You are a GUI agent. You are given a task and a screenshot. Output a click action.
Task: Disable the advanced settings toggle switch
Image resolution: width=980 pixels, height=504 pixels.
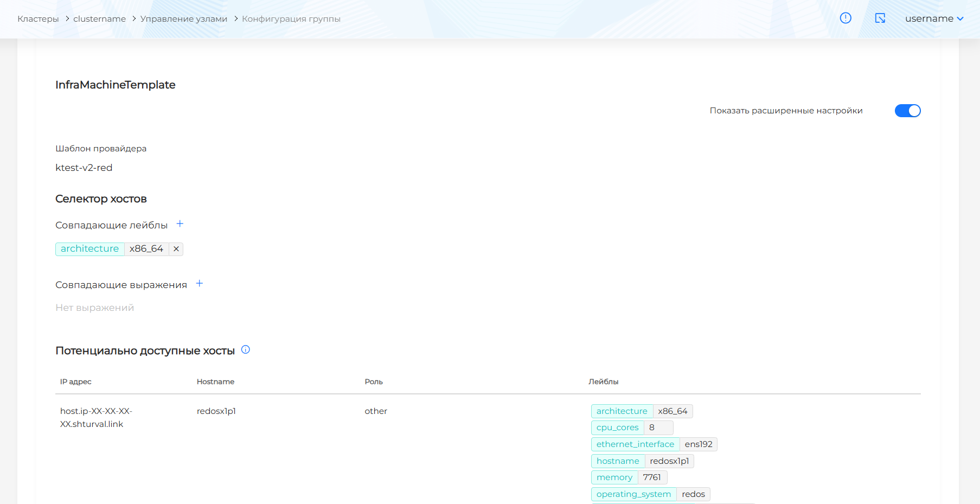(907, 111)
